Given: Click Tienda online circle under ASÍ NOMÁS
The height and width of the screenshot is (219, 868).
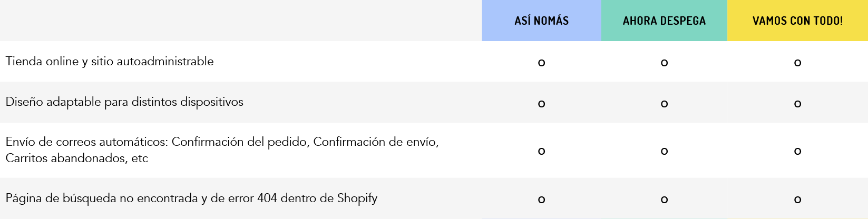Looking at the screenshot, I should point(541,63).
